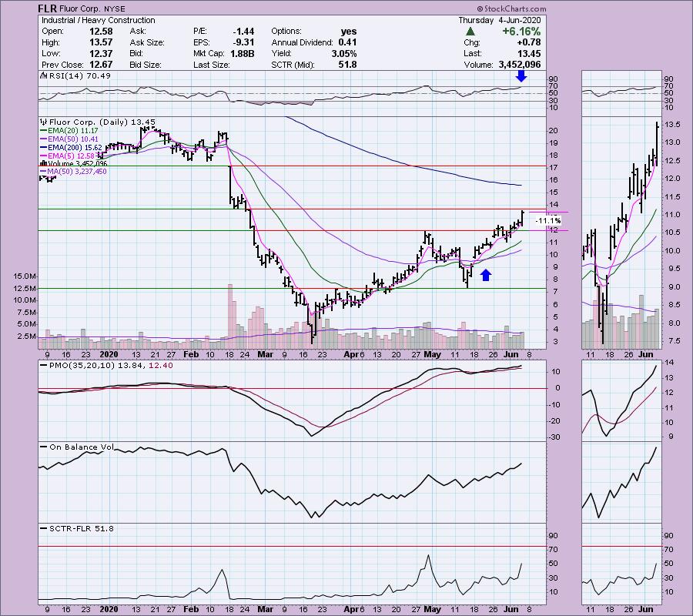Screen dimensions: 693x616
Task: Click the Chg value +0.78
Action: coord(530,42)
